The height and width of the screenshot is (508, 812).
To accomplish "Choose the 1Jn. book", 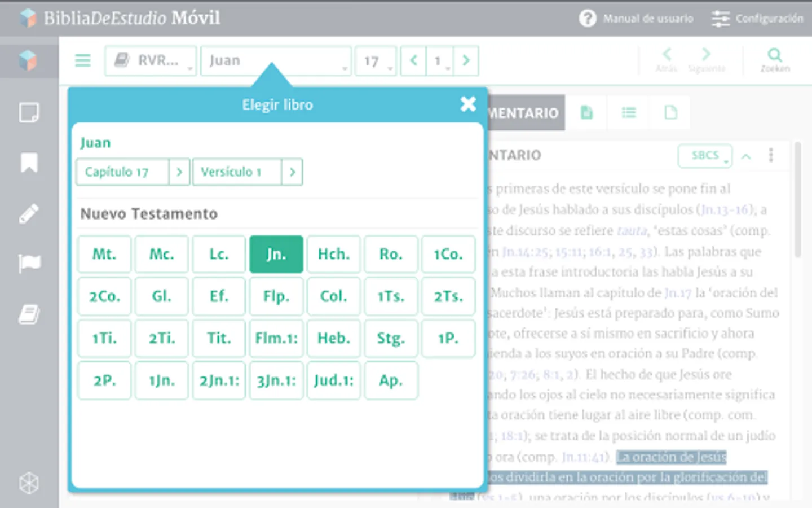I will click(x=162, y=380).
